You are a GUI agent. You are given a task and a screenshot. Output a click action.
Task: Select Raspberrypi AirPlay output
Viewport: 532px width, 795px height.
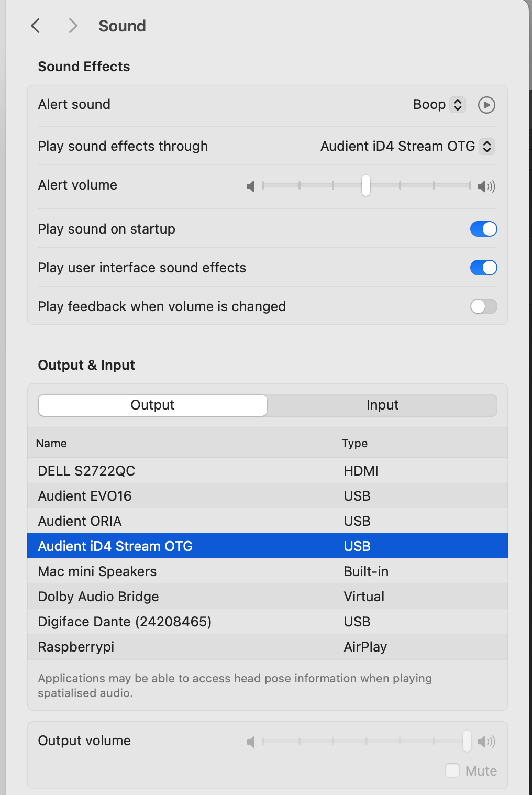[x=268, y=646]
